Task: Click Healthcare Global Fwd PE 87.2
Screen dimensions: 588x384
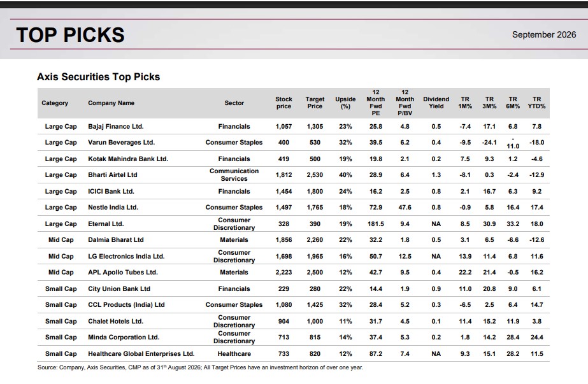Action: tap(376, 353)
